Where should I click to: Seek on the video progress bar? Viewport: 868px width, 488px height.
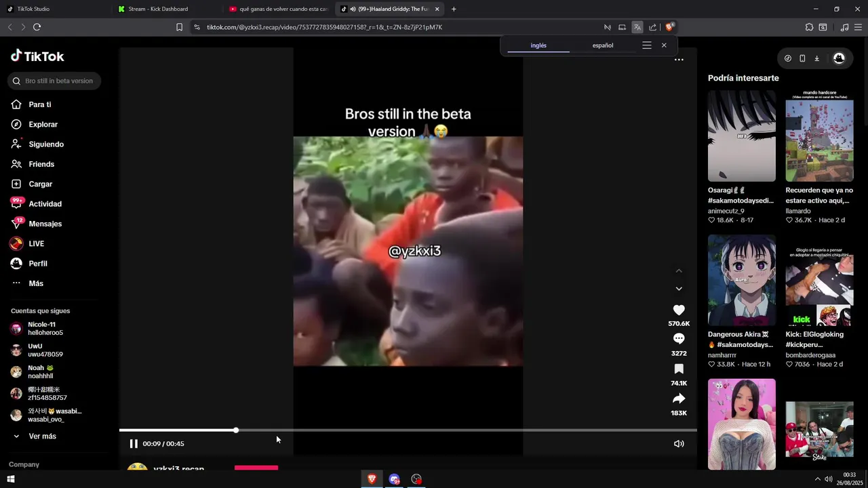coord(408,430)
